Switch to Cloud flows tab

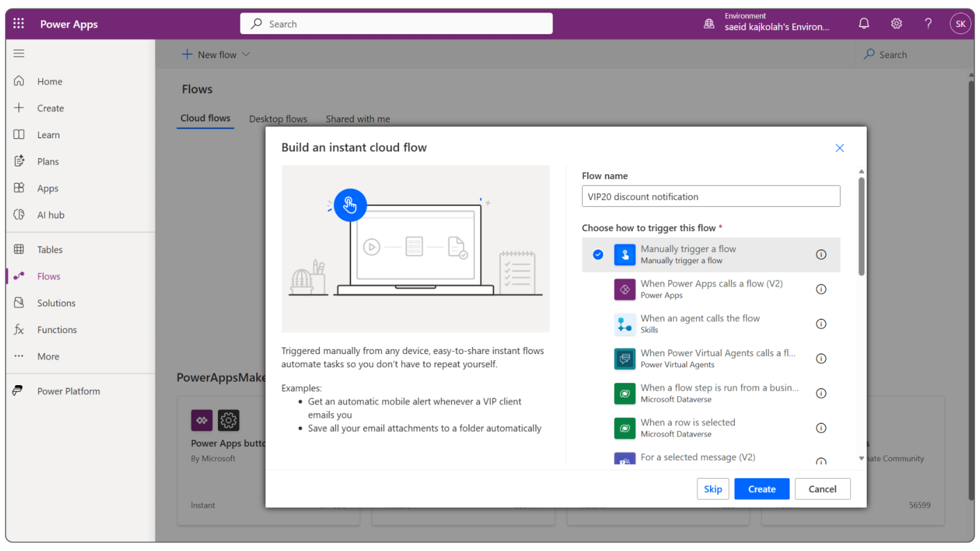pyautogui.click(x=205, y=118)
